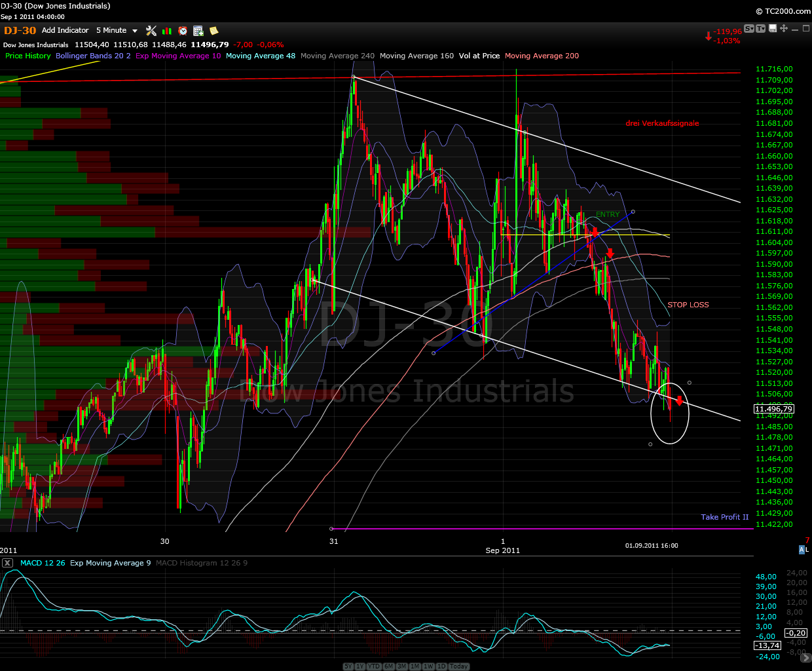This screenshot has height=671, width=812.
Task: Click the 11.496,79 price box on the axis
Action: [775, 408]
